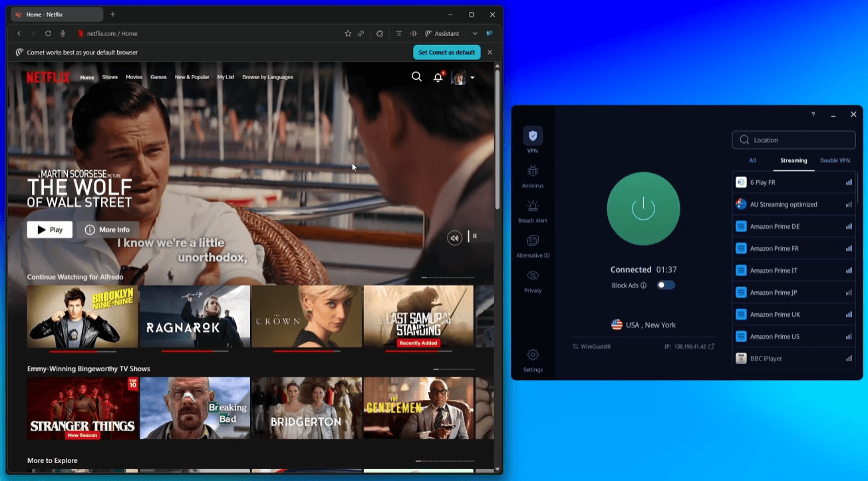Open Netflix notifications bell

tap(438, 78)
